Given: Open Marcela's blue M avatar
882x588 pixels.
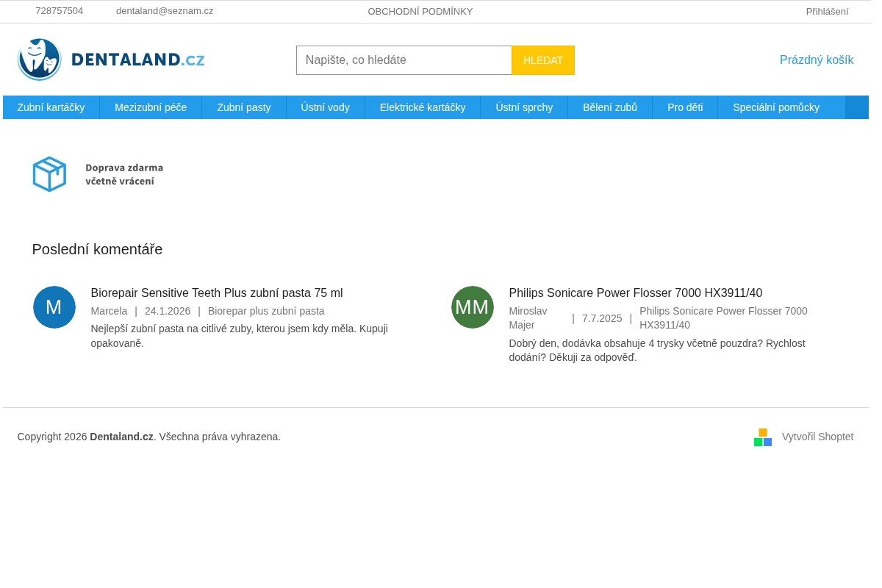Looking at the screenshot, I should point(54,307).
